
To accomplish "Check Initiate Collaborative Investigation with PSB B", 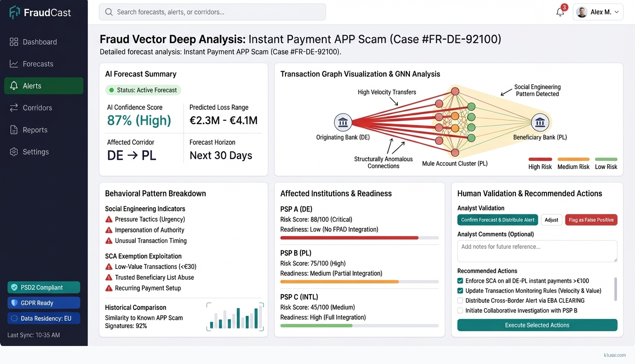I will coord(460,310).
